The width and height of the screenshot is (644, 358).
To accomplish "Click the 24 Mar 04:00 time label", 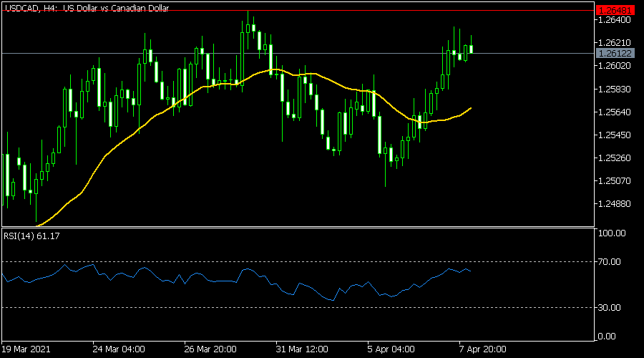I will [119, 349].
